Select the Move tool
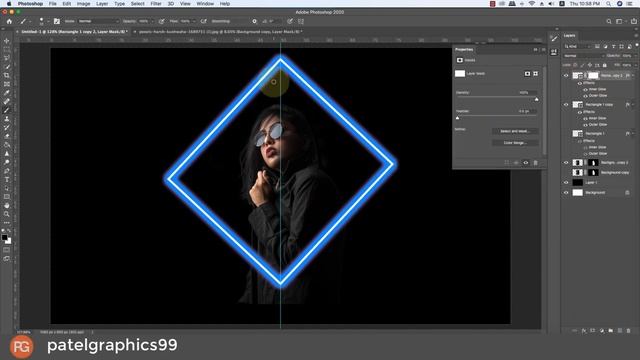Screen dimensions: 640x360 click(x=7, y=41)
